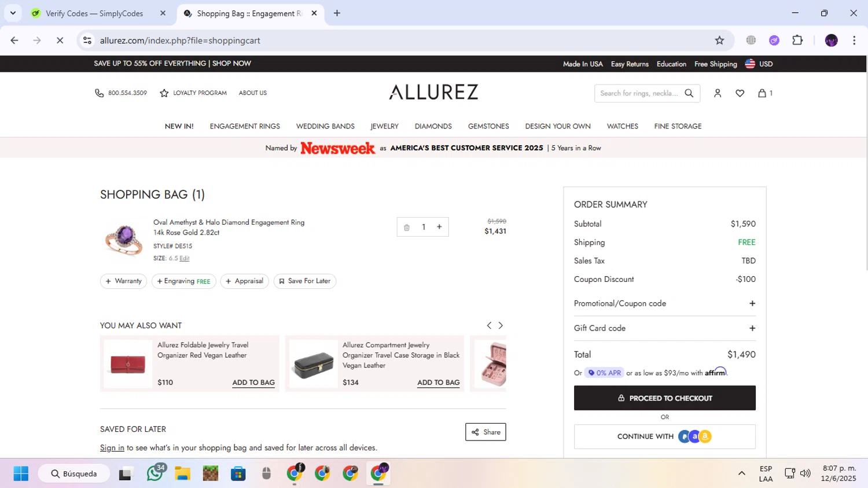Open the About Us link
This screenshot has width=868, height=488.
253,93
